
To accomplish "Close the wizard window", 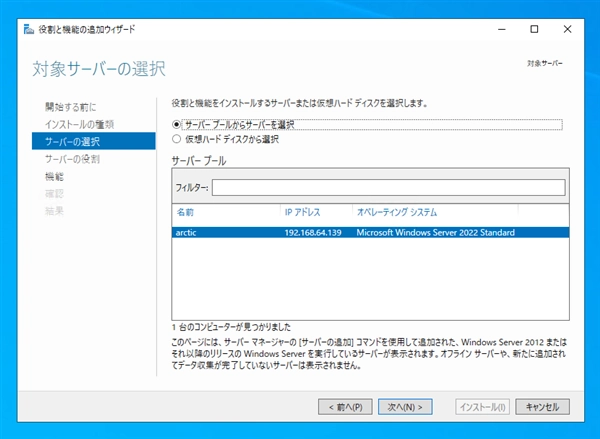I will point(567,29).
